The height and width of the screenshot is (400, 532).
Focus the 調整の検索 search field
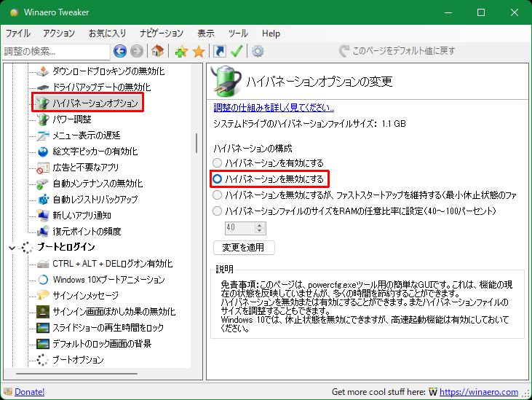pyautogui.click(x=56, y=51)
